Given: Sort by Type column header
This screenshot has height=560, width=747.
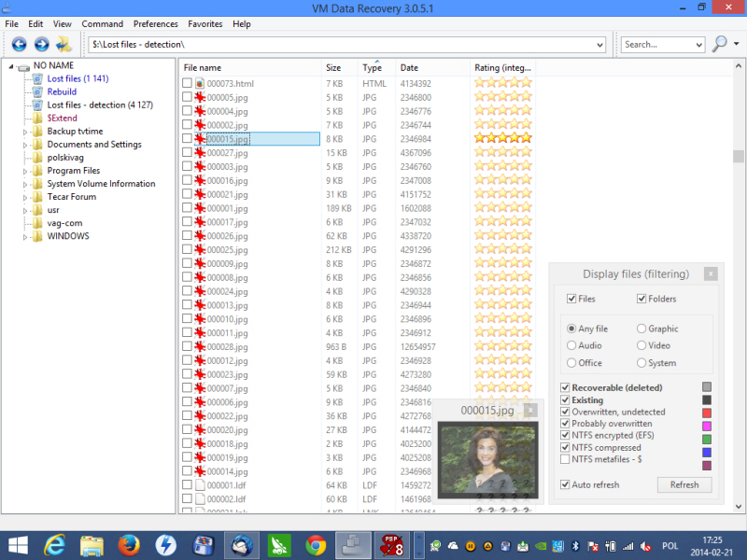Looking at the screenshot, I should (376, 67).
